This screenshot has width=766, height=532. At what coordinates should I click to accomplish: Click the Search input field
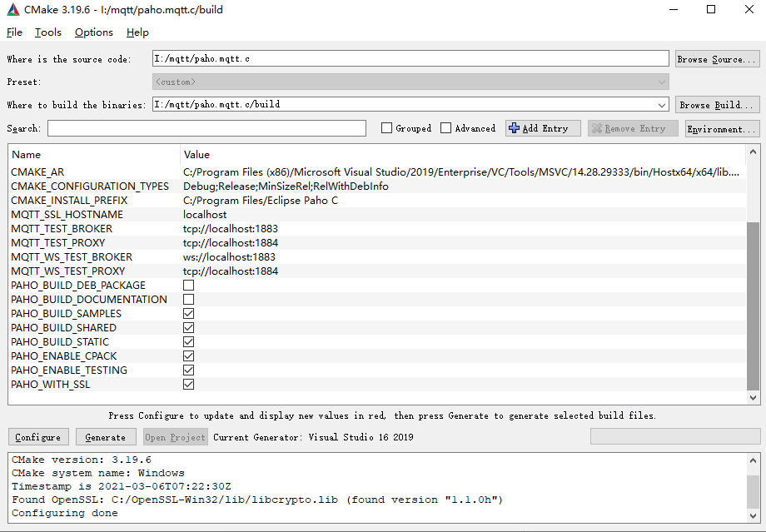tap(206, 128)
